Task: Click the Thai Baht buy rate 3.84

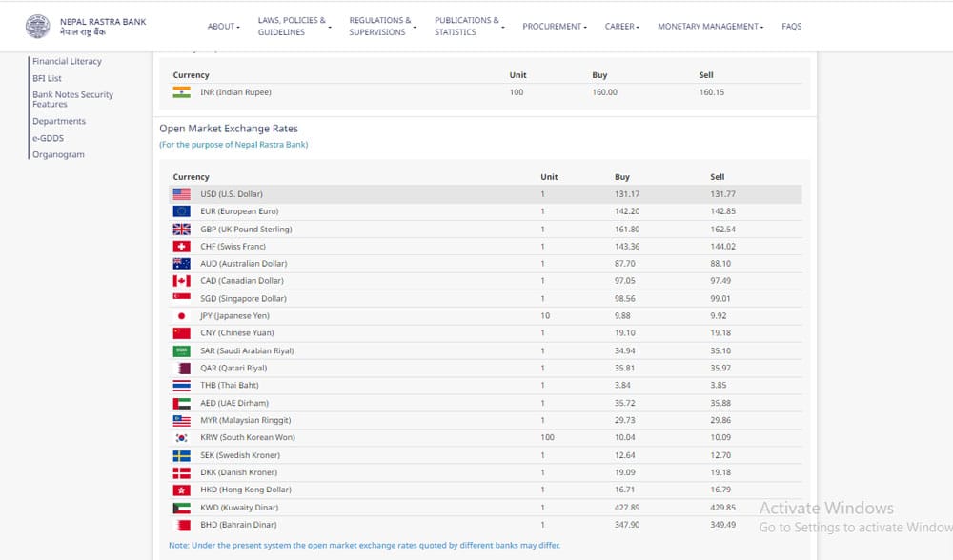Action: (622, 385)
